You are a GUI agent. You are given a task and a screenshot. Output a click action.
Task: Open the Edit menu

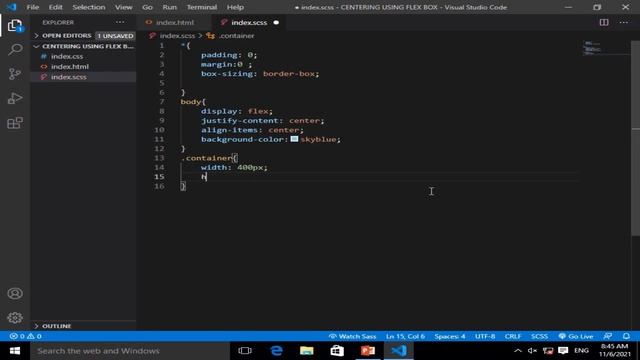56,7
